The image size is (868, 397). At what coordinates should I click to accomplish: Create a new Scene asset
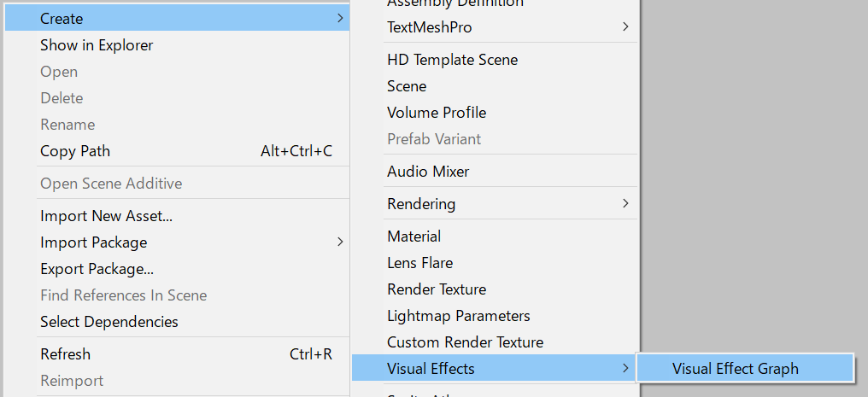tap(407, 86)
